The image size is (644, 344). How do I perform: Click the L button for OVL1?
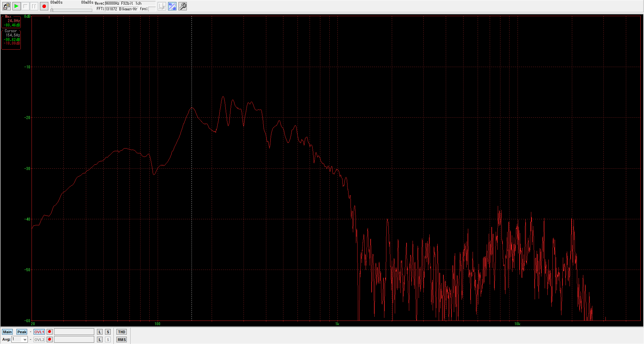tap(100, 332)
